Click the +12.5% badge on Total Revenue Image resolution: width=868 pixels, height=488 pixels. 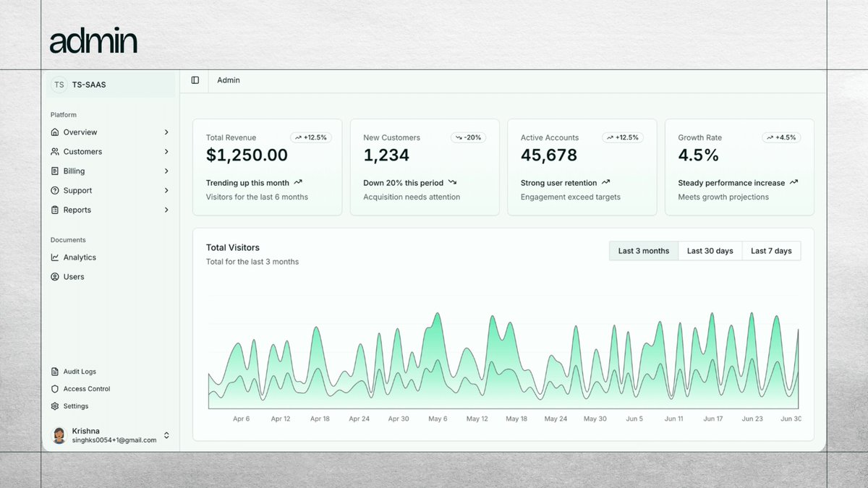pos(311,137)
